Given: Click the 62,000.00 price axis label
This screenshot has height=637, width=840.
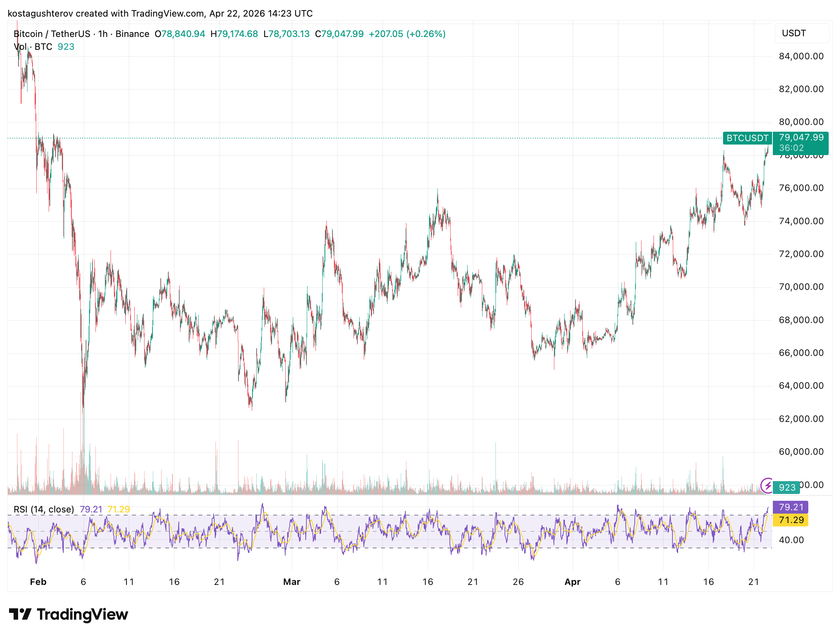Looking at the screenshot, I should 801,419.
